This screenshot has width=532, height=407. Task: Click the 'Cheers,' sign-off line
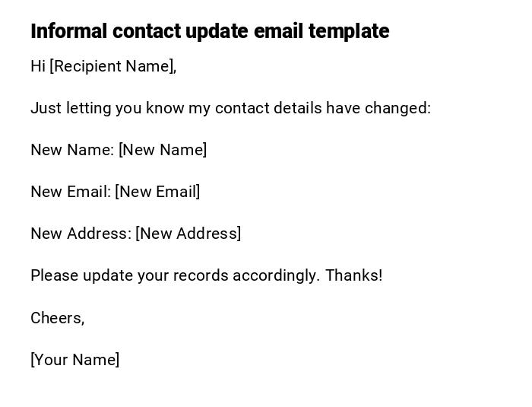(57, 318)
